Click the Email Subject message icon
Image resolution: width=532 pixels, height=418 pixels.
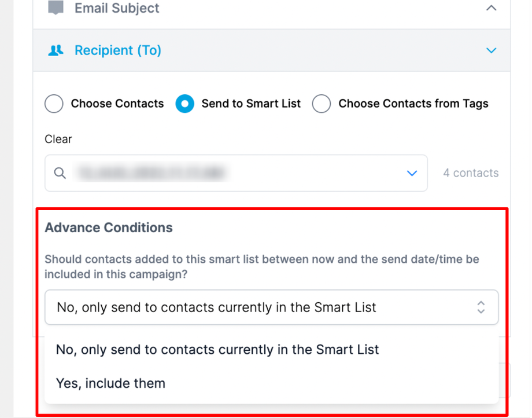coord(56,8)
